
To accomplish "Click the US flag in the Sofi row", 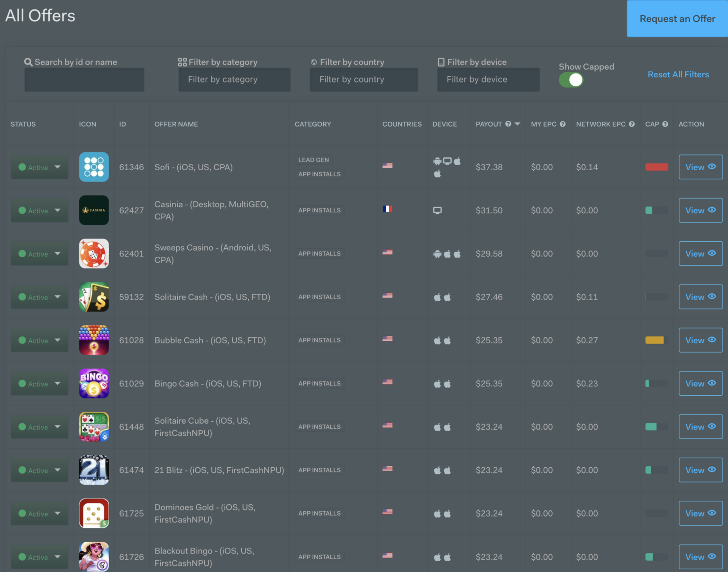I will pyautogui.click(x=388, y=165).
